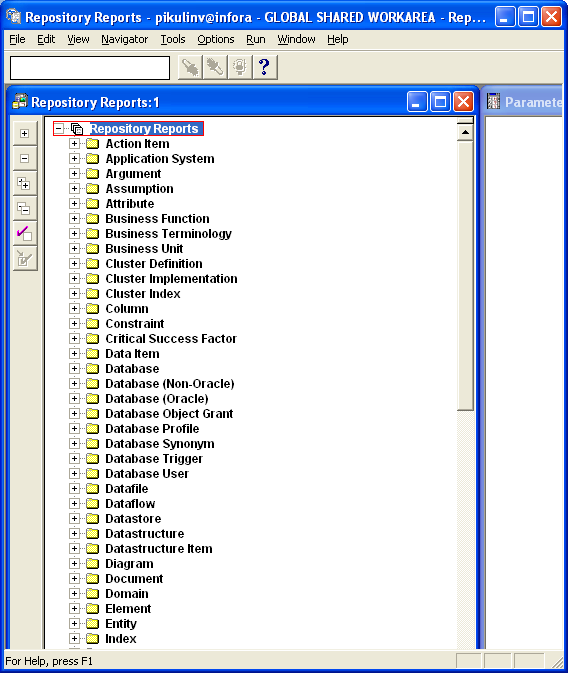Image resolution: width=568 pixels, height=673 pixels.
Task: Open the Options menu
Action: coord(216,39)
